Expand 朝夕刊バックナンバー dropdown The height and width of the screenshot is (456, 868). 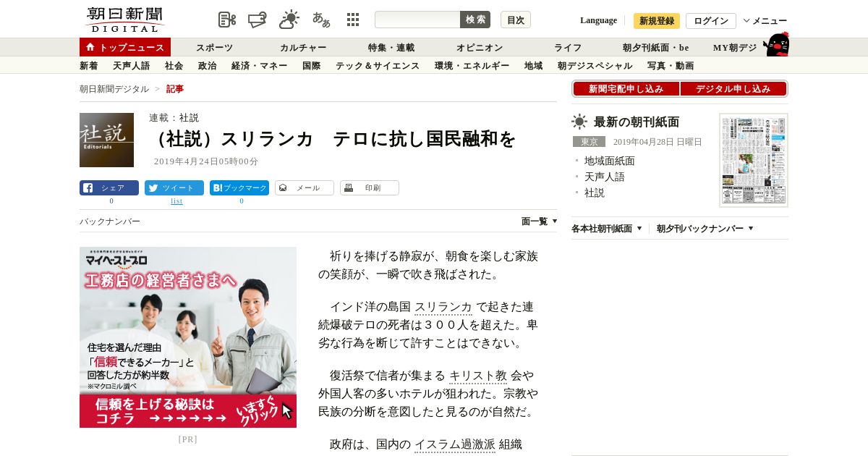705,229
